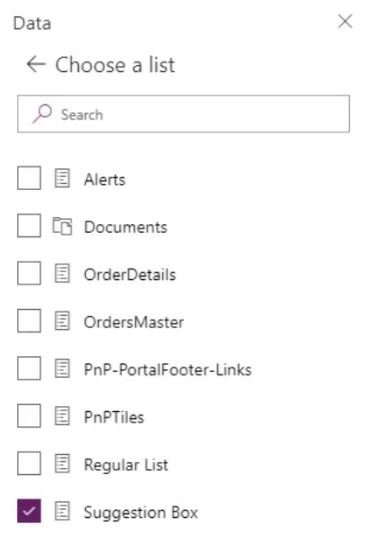The width and height of the screenshot is (366, 537).
Task: Click the list icon beside PnPTiles
Action: click(x=62, y=416)
